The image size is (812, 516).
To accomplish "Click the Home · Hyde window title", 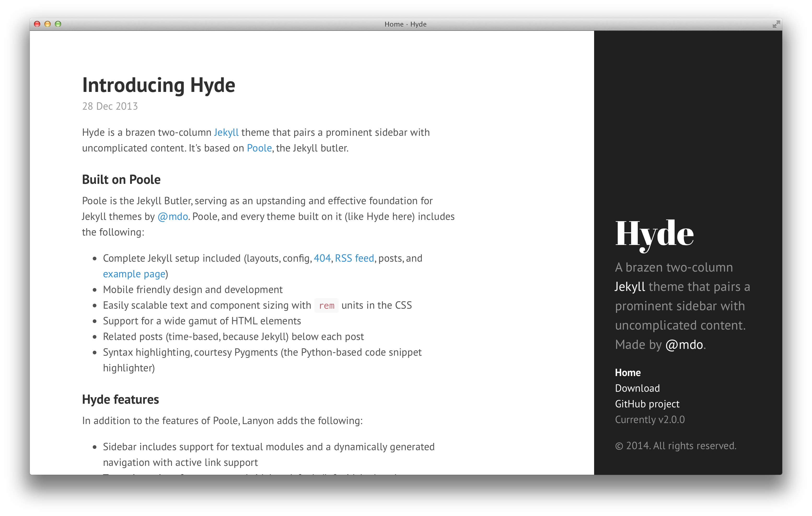I will click(405, 24).
